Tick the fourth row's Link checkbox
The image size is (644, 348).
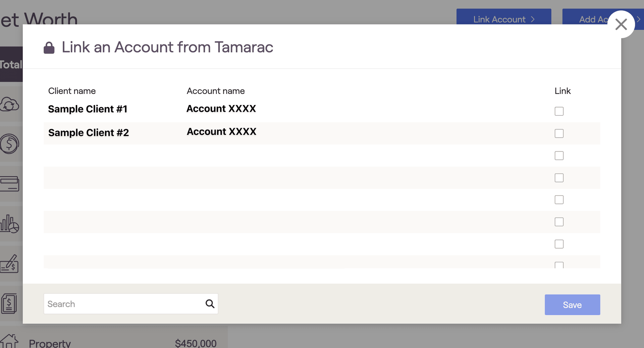559,178
